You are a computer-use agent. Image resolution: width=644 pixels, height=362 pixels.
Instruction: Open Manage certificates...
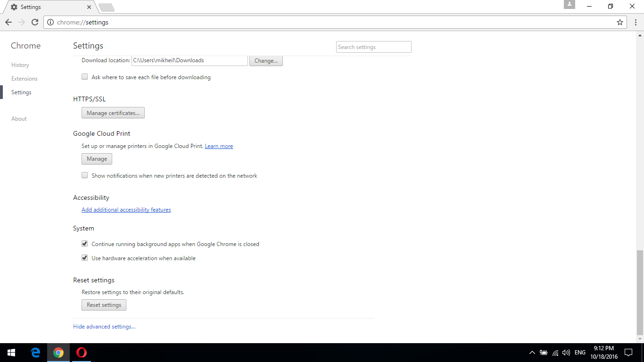113,113
